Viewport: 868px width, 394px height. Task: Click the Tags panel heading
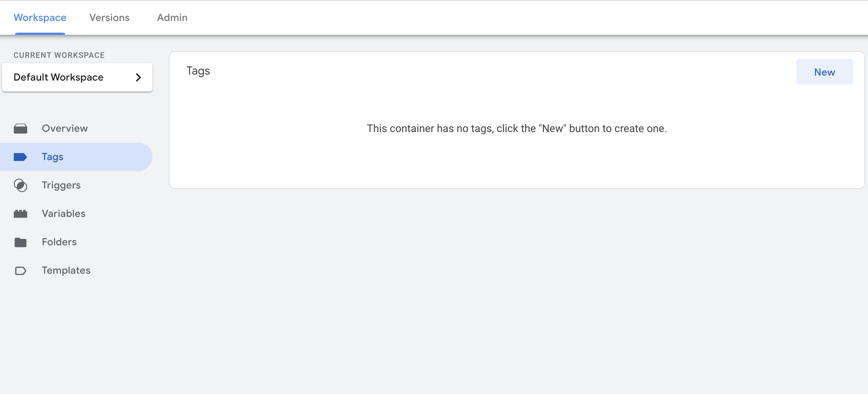(x=198, y=71)
